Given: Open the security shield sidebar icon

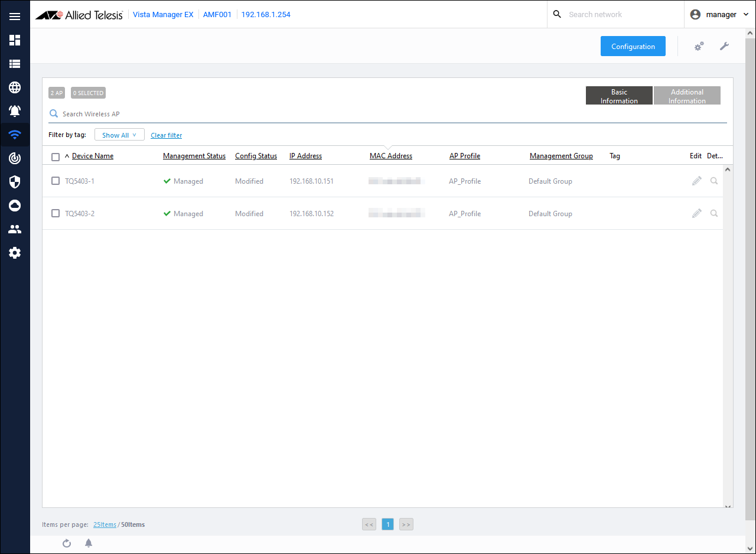Looking at the screenshot, I should point(15,182).
